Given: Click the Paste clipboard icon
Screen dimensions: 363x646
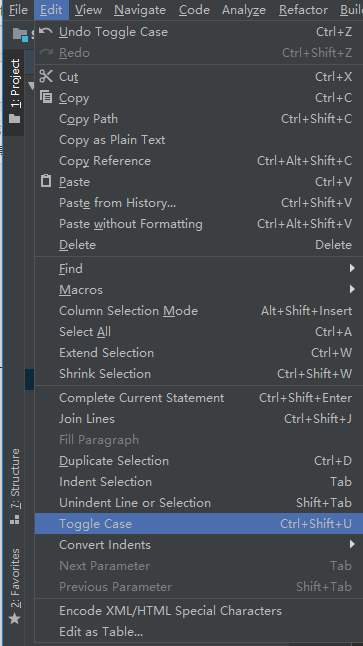Looking at the screenshot, I should coord(46,181).
